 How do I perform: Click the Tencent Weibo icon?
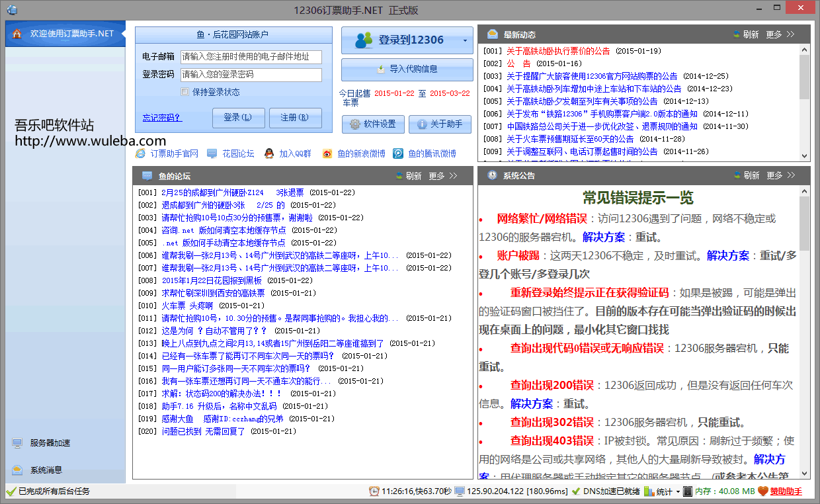click(x=398, y=153)
